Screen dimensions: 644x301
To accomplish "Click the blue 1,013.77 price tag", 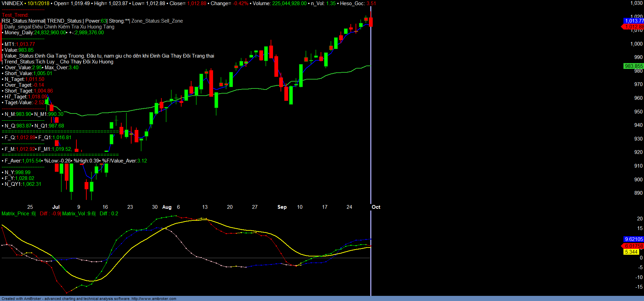I will click(634, 21).
